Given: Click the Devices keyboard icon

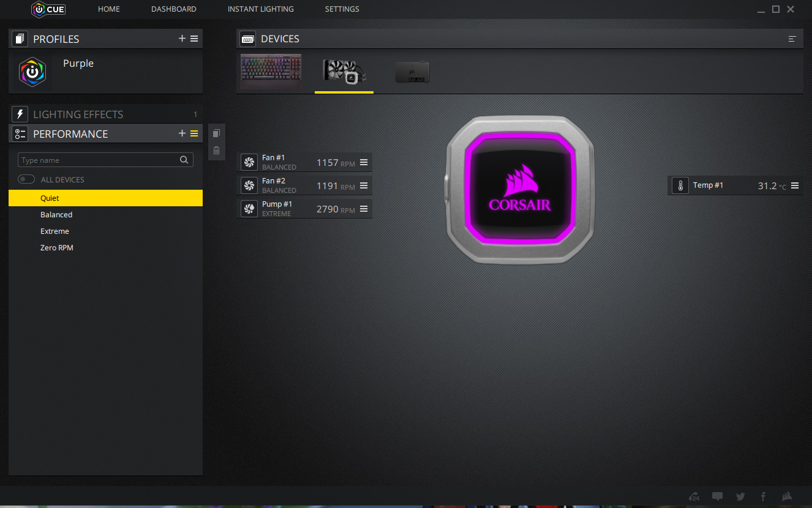Looking at the screenshot, I should click(248, 39).
